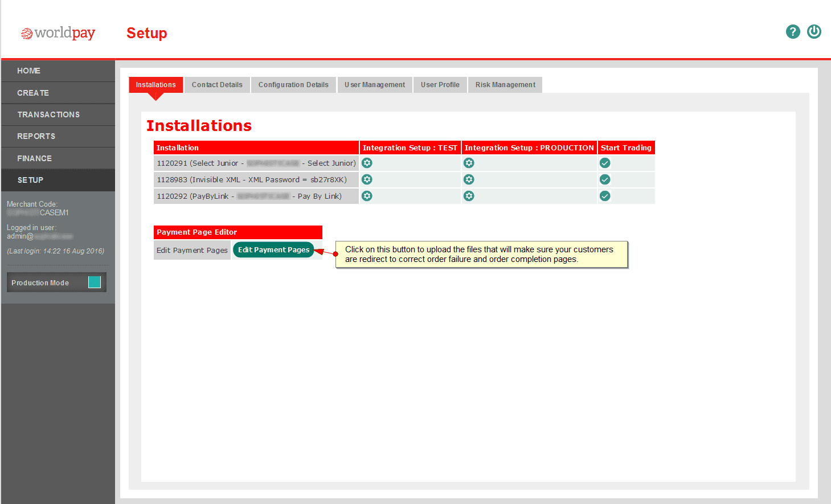This screenshot has height=504, width=831.
Task: Open the help icon in header
Action: (x=793, y=32)
